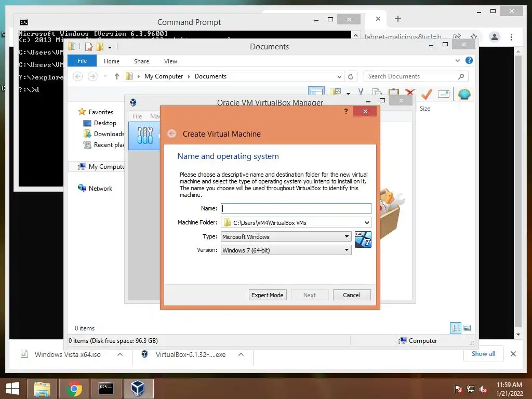Click the Cancel button in Create Virtual Machine

[x=352, y=295]
